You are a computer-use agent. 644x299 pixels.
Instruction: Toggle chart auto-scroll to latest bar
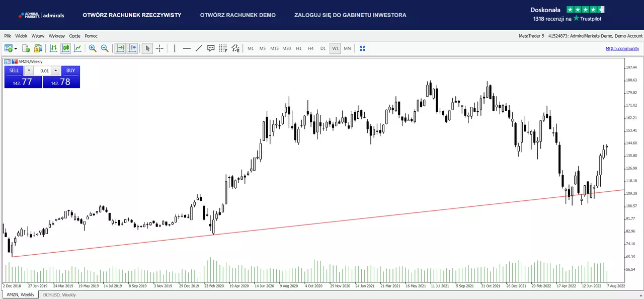click(x=120, y=48)
